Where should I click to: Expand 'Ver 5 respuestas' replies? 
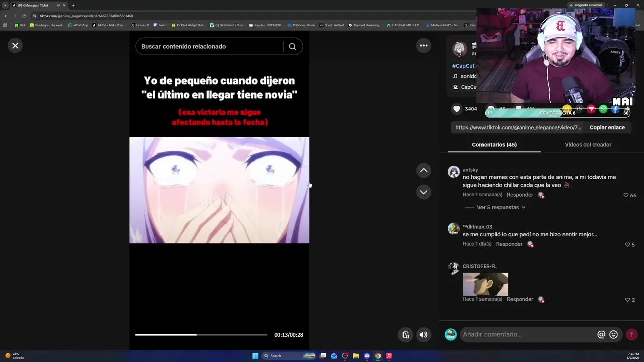pyautogui.click(x=501, y=207)
